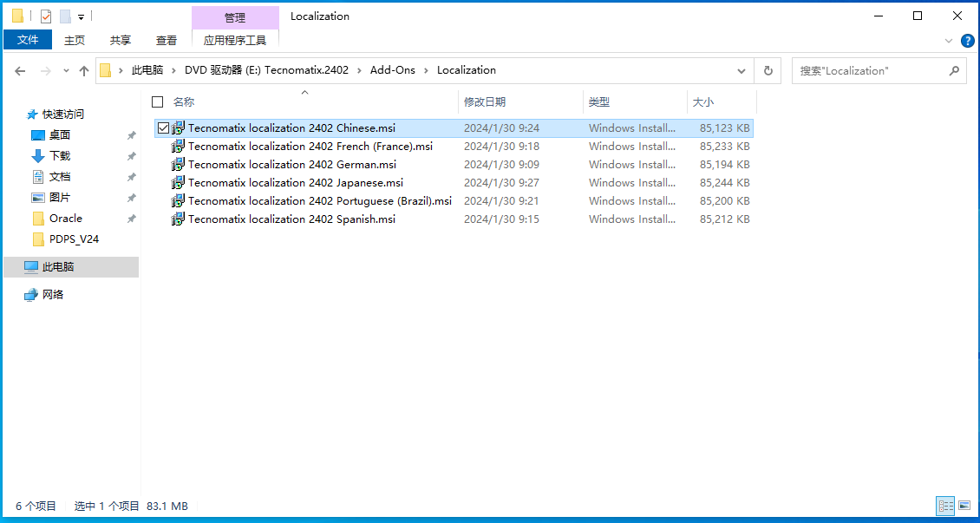Click the Localization search box
The width and height of the screenshot is (980, 523).
pos(870,71)
